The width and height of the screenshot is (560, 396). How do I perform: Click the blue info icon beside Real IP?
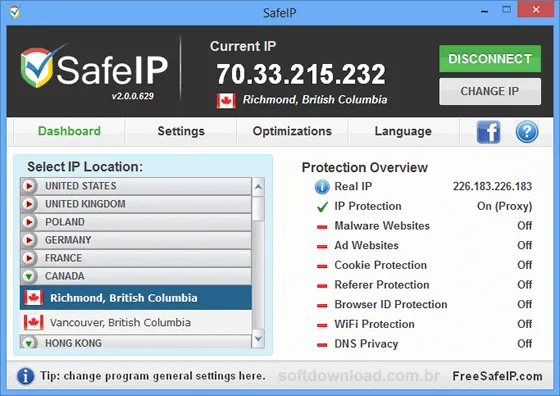[x=322, y=187]
